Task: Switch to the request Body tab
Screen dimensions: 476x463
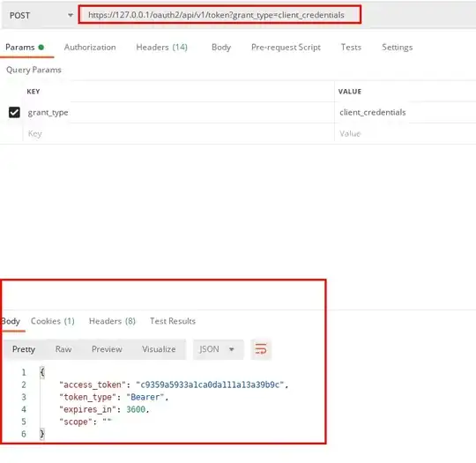Action: point(221,48)
